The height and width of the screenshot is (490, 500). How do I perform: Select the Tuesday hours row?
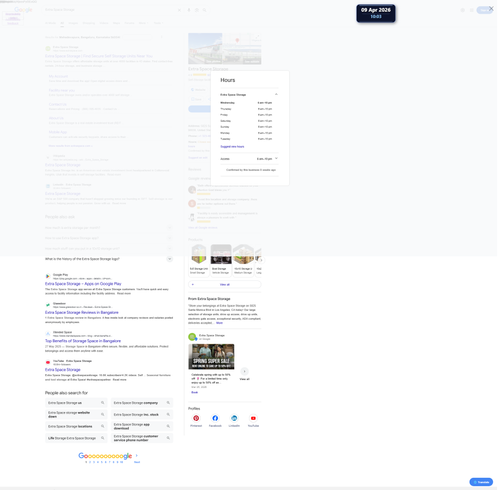click(x=246, y=139)
